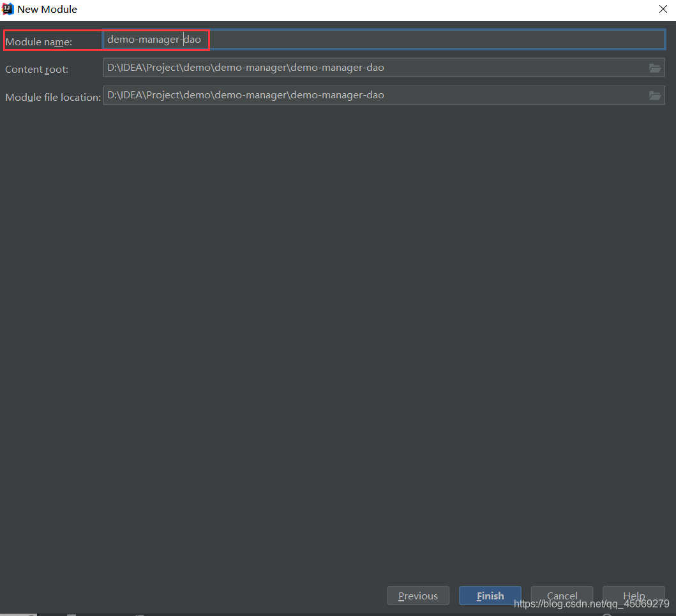Image resolution: width=676 pixels, height=616 pixels.
Task: Click the "Module file location:" label
Action: [53, 98]
